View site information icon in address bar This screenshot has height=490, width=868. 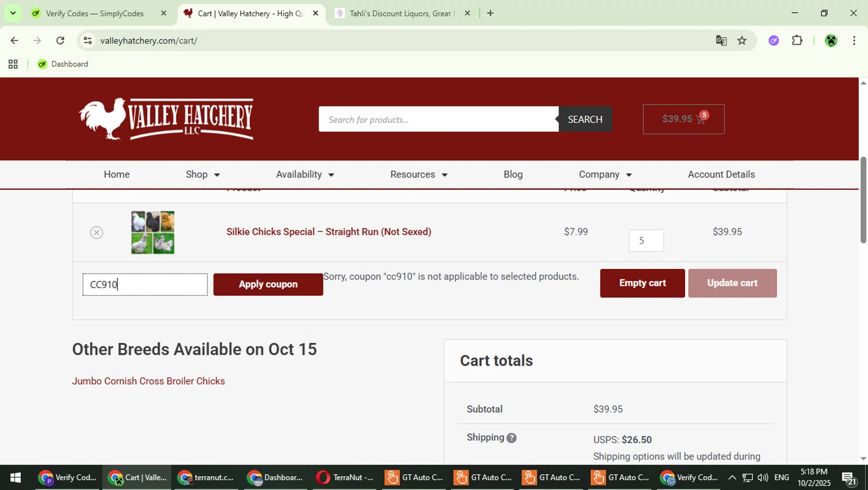[88, 40]
